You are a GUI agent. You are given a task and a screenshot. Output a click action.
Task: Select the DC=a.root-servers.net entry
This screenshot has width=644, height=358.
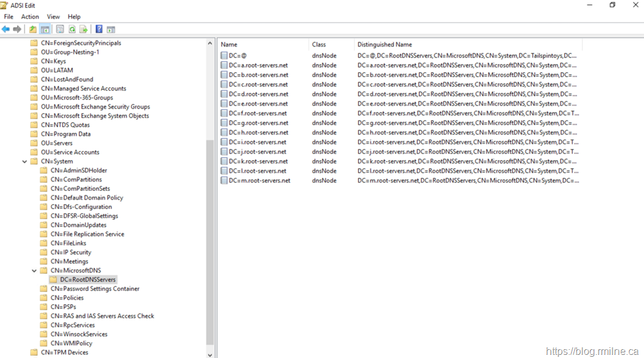pos(258,65)
